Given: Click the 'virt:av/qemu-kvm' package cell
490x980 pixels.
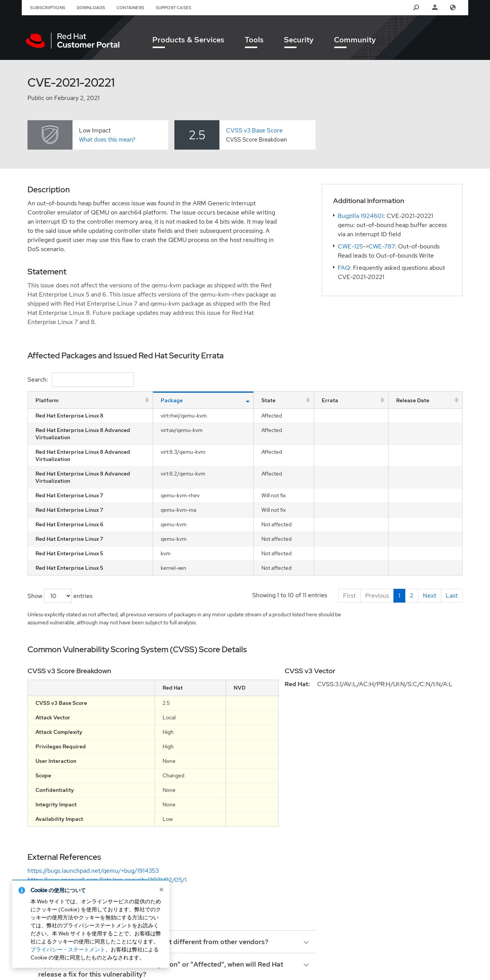Looking at the screenshot, I should pyautogui.click(x=203, y=434).
